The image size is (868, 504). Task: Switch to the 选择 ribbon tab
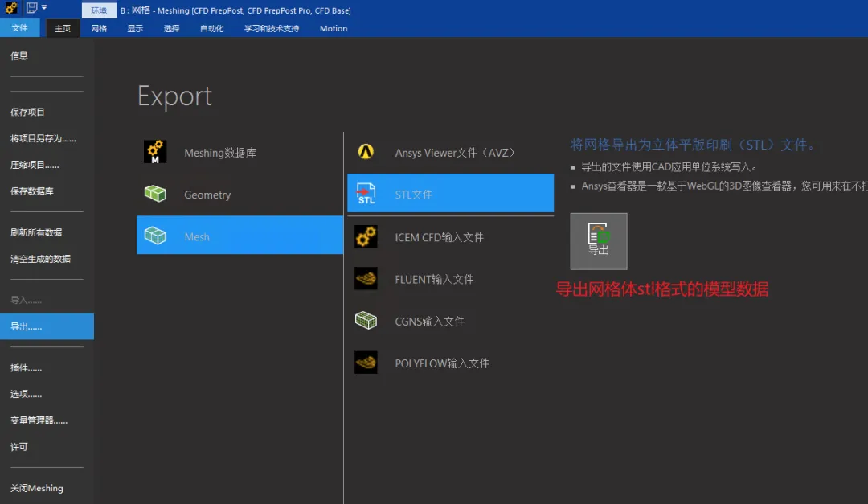(172, 28)
